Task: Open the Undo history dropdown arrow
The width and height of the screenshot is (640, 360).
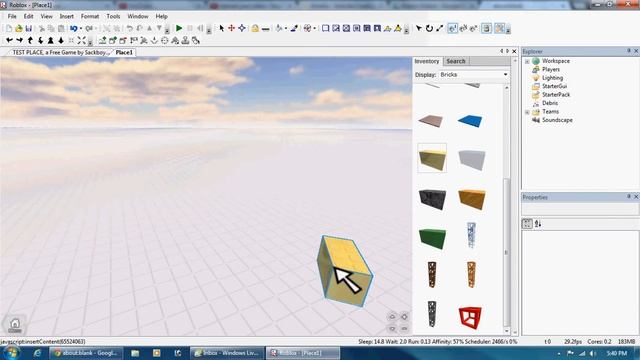Action: [x=81, y=29]
